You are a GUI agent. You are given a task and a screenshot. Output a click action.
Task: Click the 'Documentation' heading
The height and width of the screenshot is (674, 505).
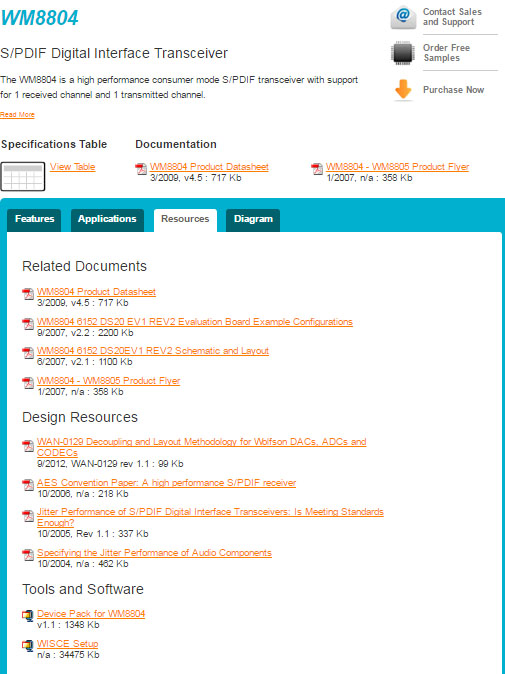[176, 144]
